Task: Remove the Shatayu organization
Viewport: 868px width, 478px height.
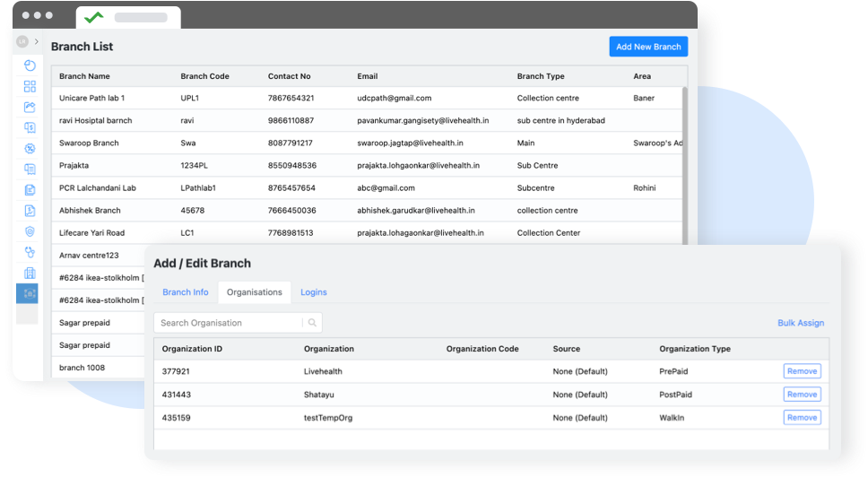Action: click(x=802, y=395)
